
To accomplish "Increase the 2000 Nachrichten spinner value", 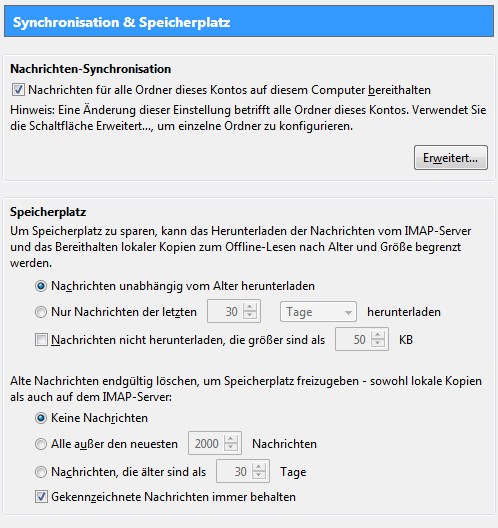I will click(x=231, y=439).
